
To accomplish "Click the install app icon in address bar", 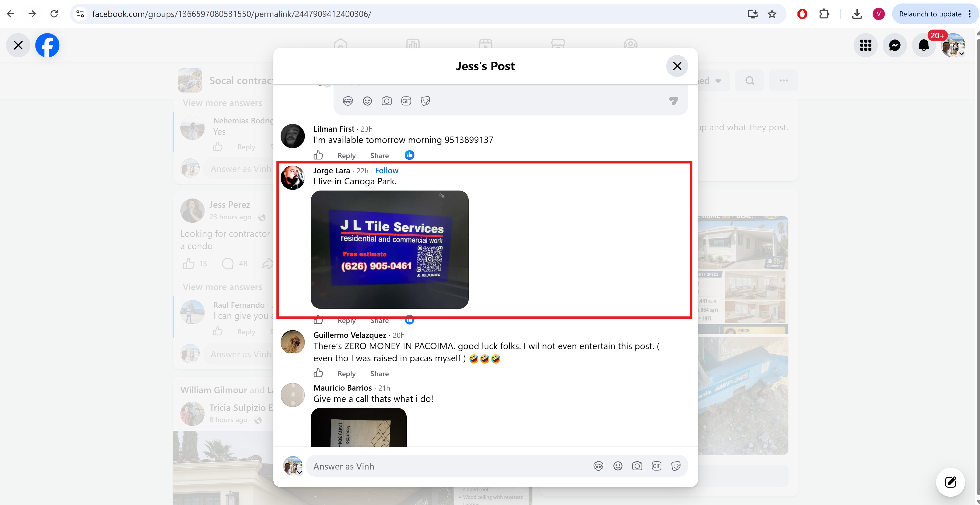I will 753,14.
